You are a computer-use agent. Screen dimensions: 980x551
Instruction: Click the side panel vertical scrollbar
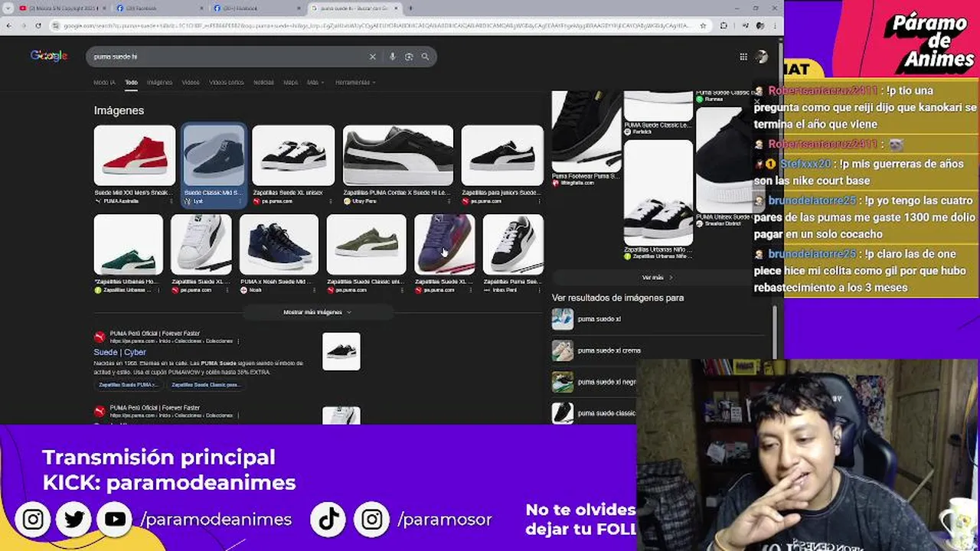pyautogui.click(x=774, y=333)
